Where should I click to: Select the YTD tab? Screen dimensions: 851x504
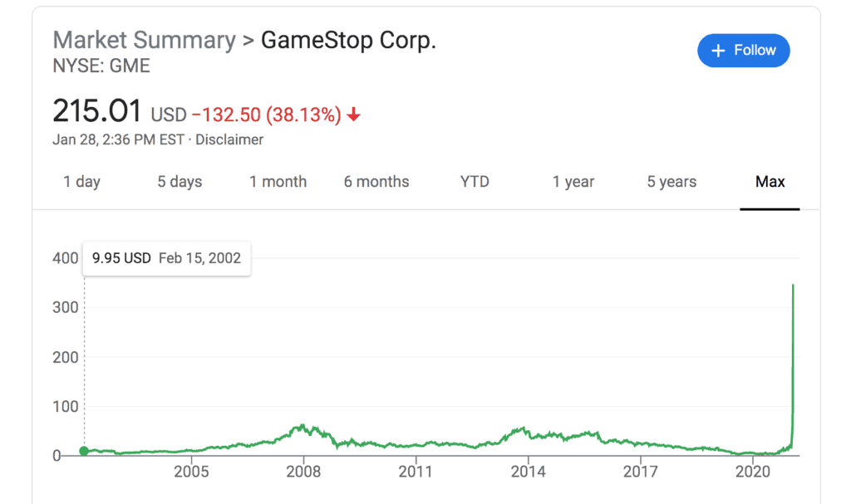click(x=475, y=182)
